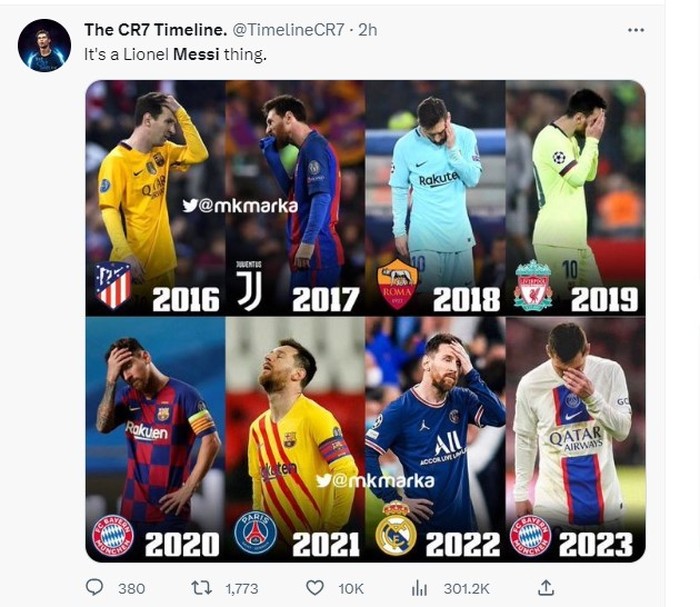700x607 pixels.
Task: Click the reply speech bubble icon
Action: 95,588
